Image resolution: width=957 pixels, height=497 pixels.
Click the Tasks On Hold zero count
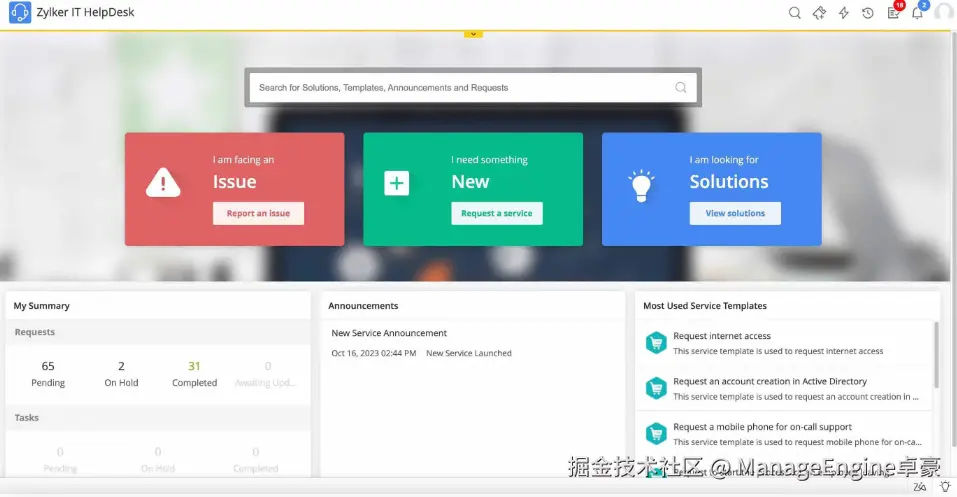157,452
